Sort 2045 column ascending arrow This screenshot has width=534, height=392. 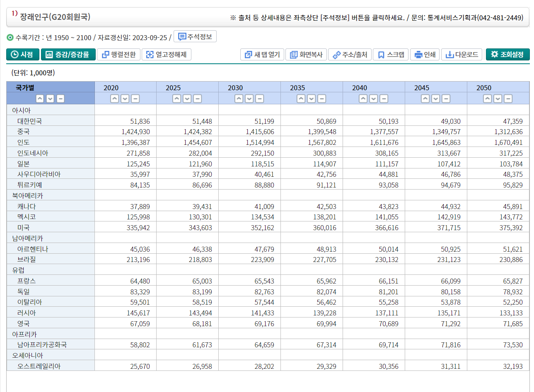[x=425, y=99]
